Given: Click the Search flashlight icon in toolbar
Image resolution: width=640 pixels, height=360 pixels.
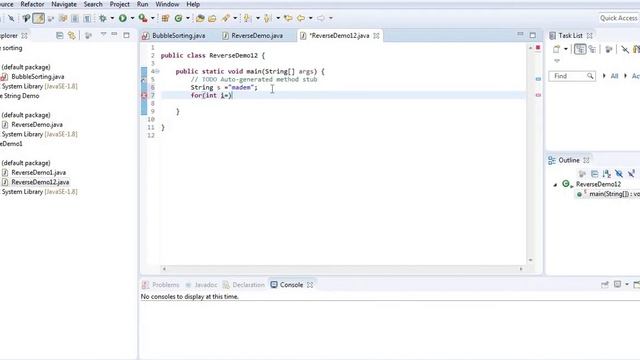Looking at the screenshot, I should pos(226,18).
